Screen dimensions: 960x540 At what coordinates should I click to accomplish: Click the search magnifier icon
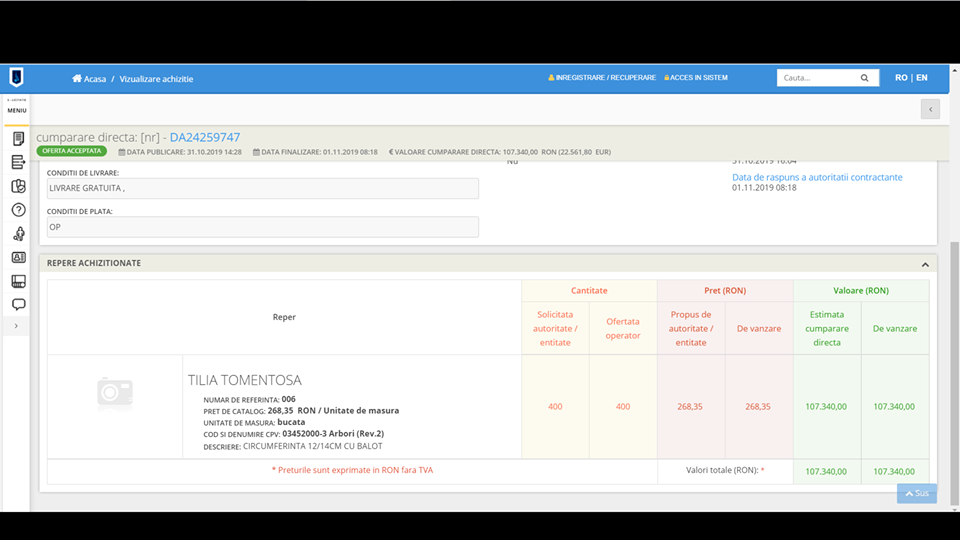[864, 78]
